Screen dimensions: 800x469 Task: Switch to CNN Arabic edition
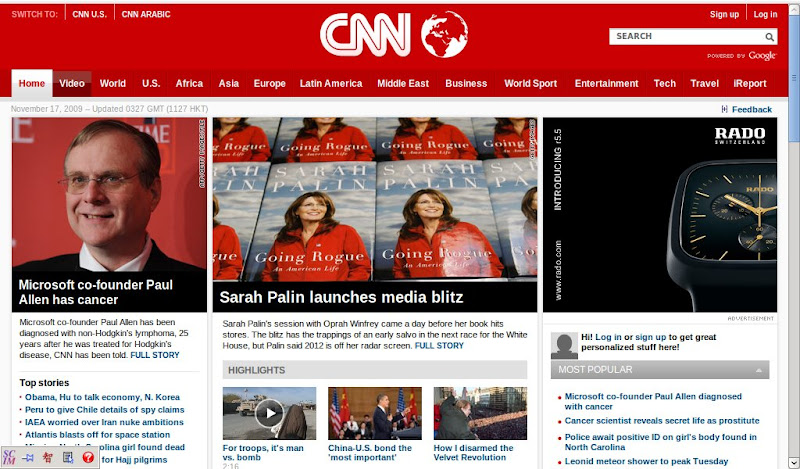[x=146, y=14]
